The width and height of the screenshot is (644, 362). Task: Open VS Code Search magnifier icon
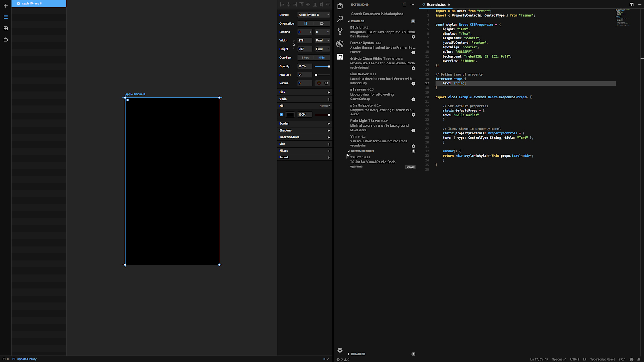click(340, 19)
